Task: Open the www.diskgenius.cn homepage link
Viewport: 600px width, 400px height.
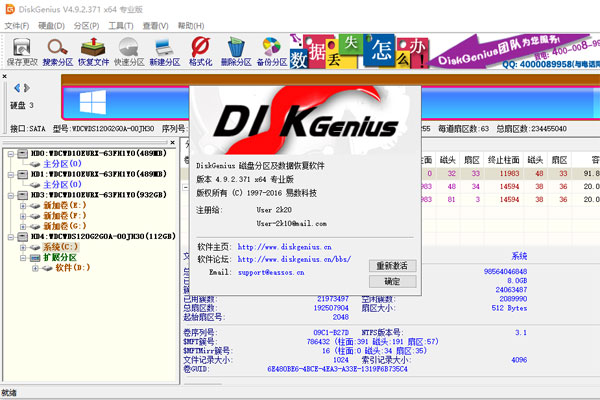Action: click(283, 245)
